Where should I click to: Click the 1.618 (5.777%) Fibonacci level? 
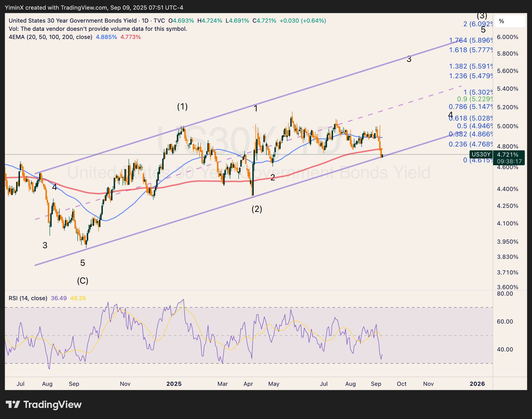pos(471,50)
